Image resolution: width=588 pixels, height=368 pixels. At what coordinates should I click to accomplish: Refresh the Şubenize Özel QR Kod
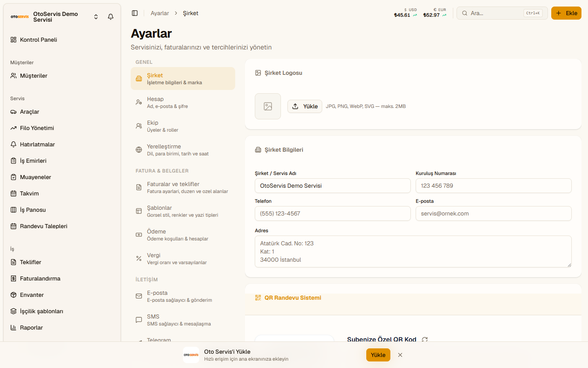425,339
